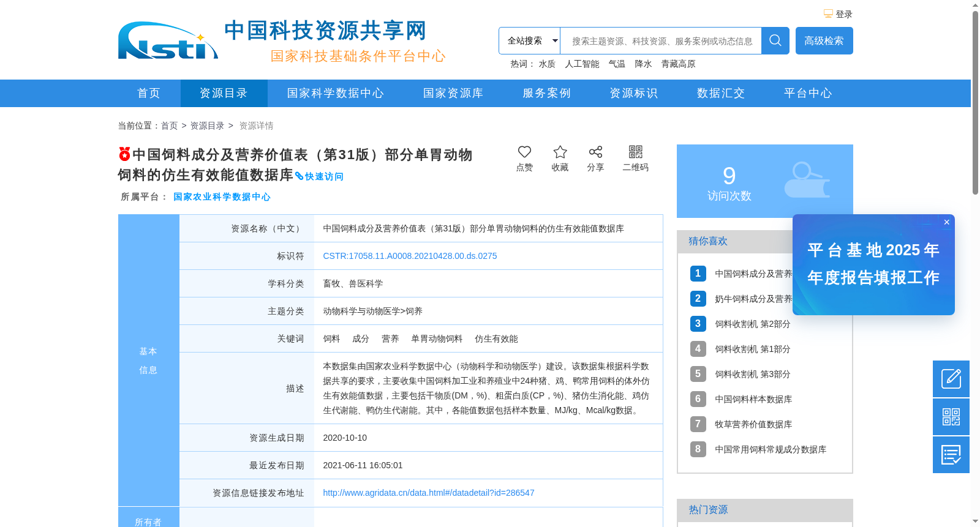Image resolution: width=980 pixels, height=527 pixels.
Task: Select hot keyword 水质
Action: pyautogui.click(x=547, y=64)
